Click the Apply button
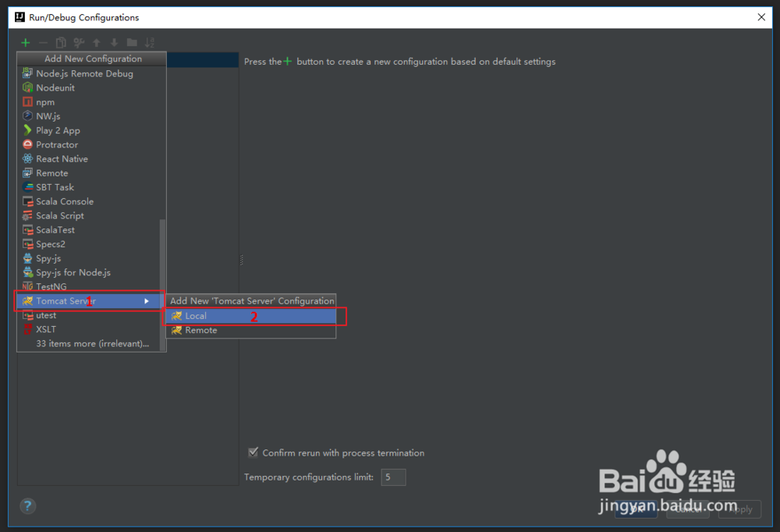This screenshot has width=780, height=532. (739, 509)
